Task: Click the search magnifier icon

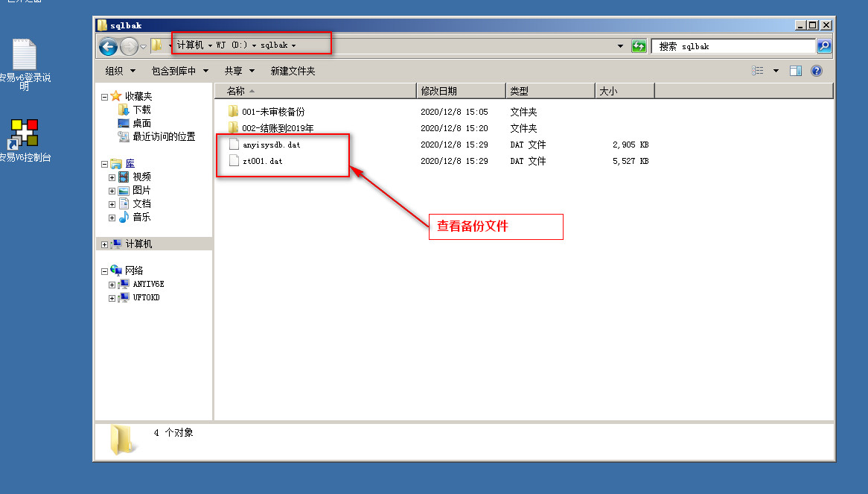Action: click(x=824, y=46)
